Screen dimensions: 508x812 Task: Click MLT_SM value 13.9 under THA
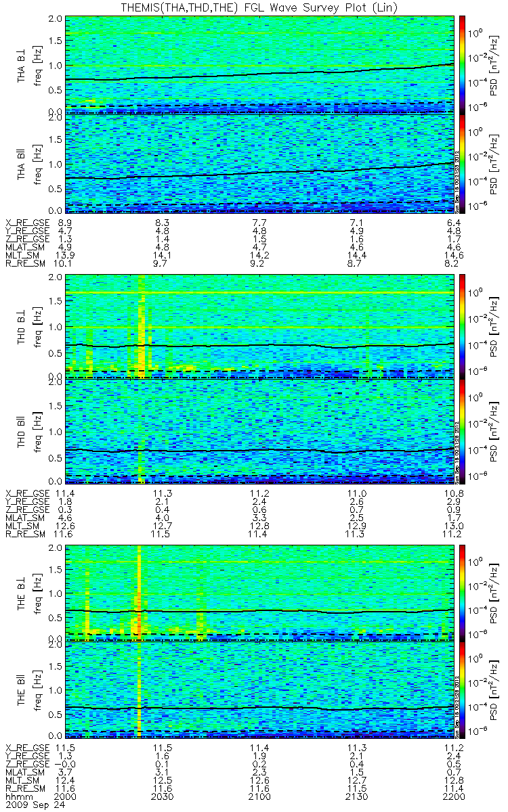pyautogui.click(x=66, y=256)
